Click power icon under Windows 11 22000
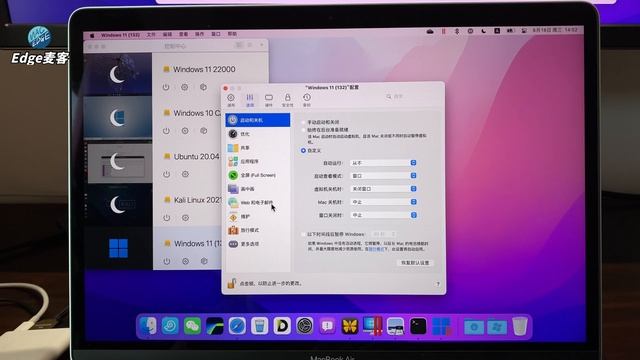 click(166, 87)
